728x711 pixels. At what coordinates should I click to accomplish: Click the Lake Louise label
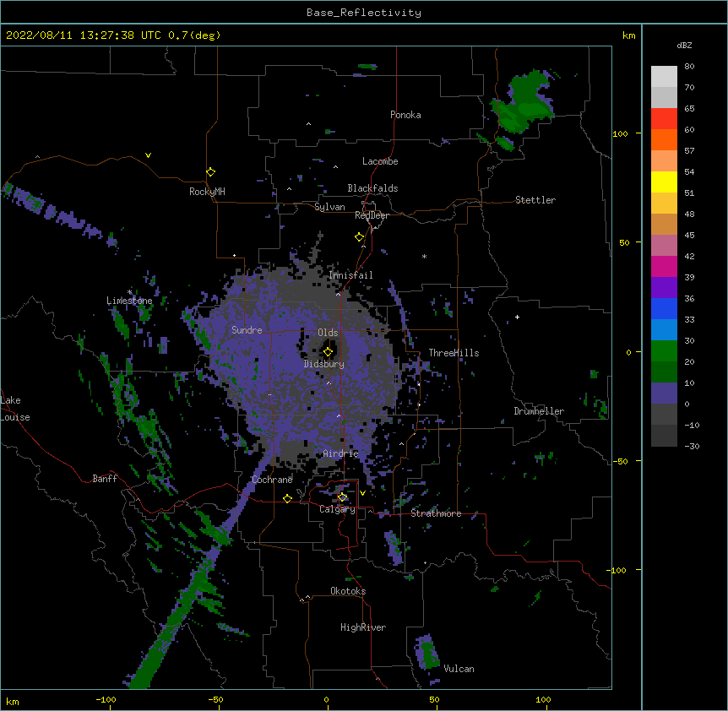(14, 409)
